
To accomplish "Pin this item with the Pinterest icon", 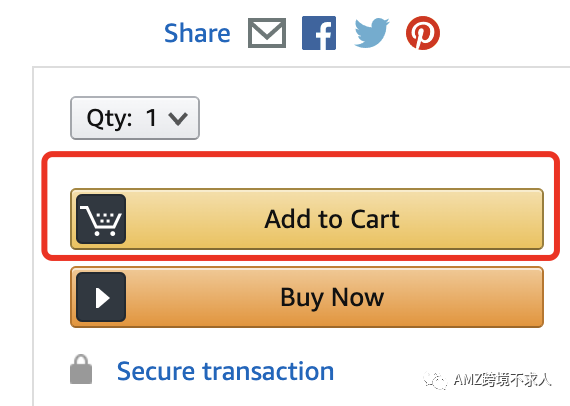I will (x=423, y=33).
